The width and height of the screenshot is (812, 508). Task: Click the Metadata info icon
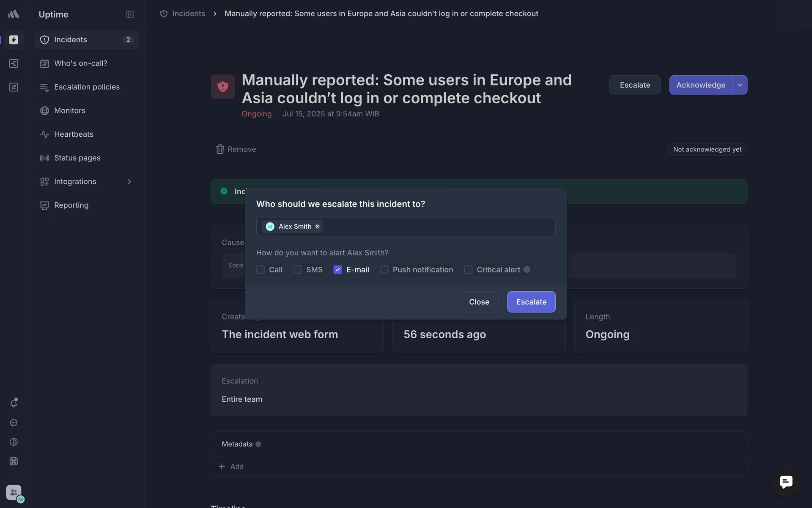[x=258, y=444]
